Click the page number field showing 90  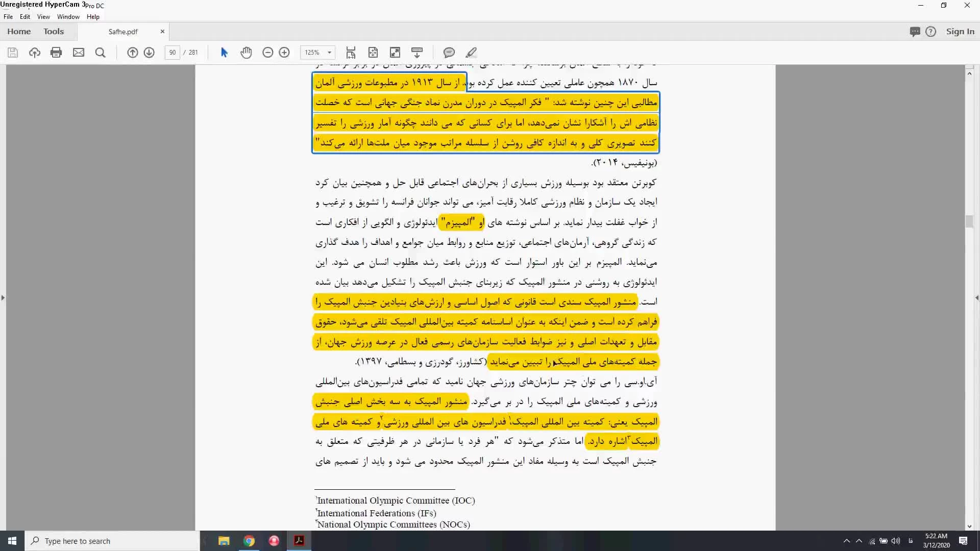pos(173,53)
